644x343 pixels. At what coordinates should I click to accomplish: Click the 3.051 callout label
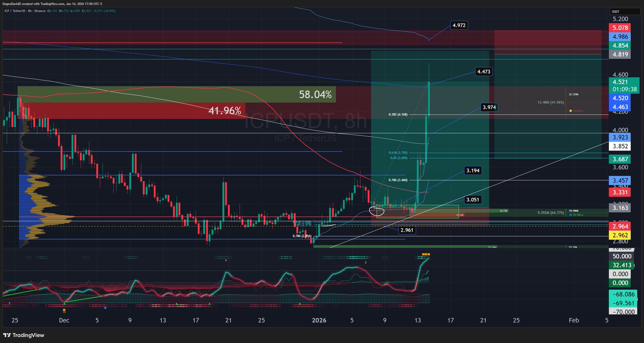473,200
